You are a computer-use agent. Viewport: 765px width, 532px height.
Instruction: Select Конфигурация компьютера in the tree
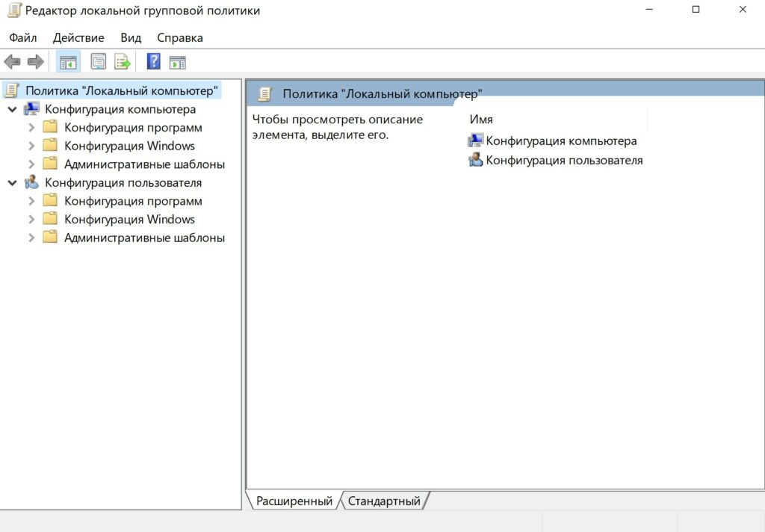pos(120,109)
